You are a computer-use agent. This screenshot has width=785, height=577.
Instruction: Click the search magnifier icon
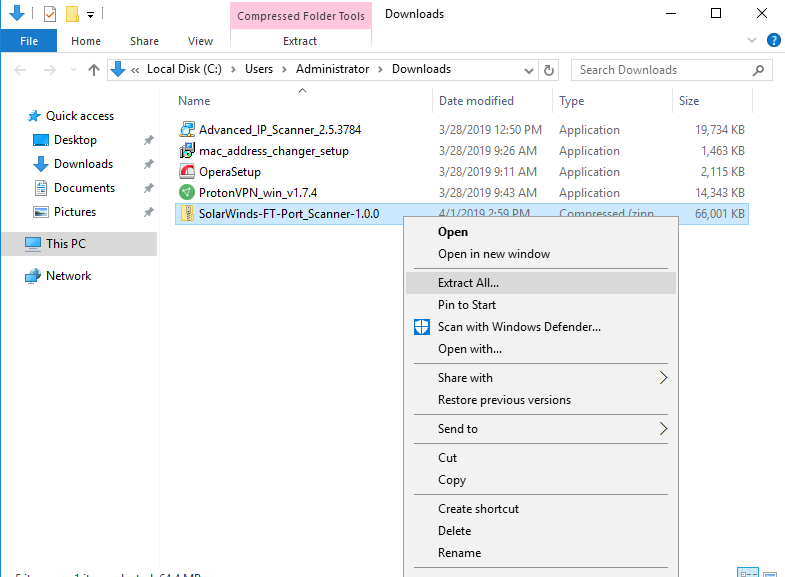758,71
